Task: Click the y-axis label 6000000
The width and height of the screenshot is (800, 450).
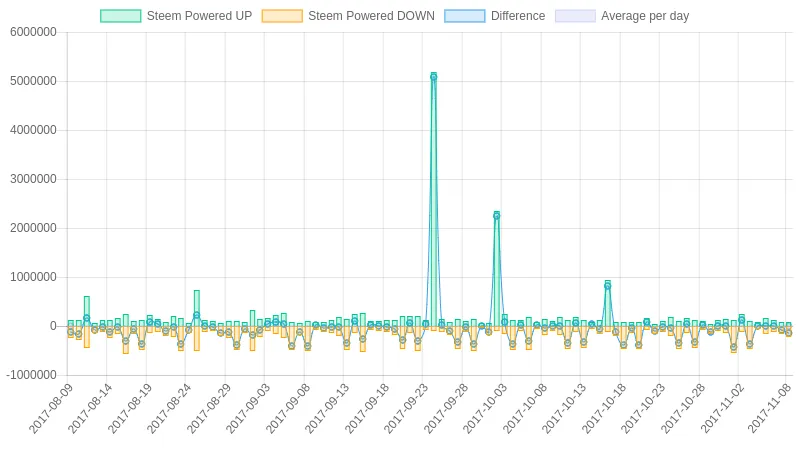Action: 33,32
